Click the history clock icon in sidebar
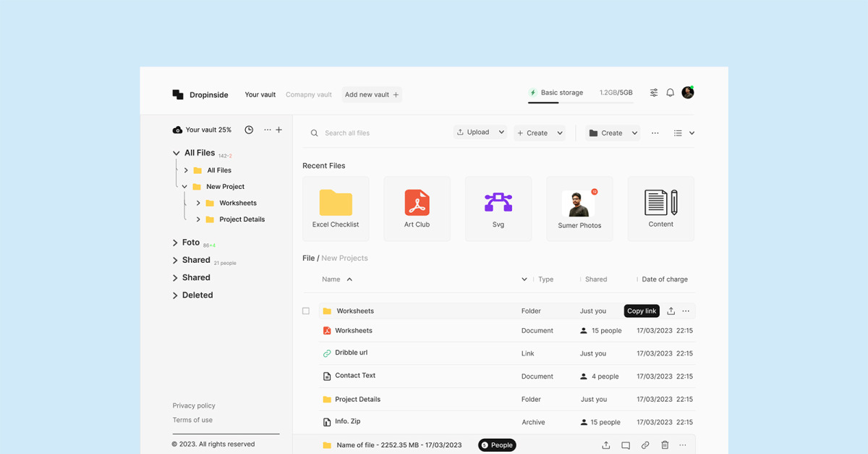The image size is (868, 454). pos(249,130)
